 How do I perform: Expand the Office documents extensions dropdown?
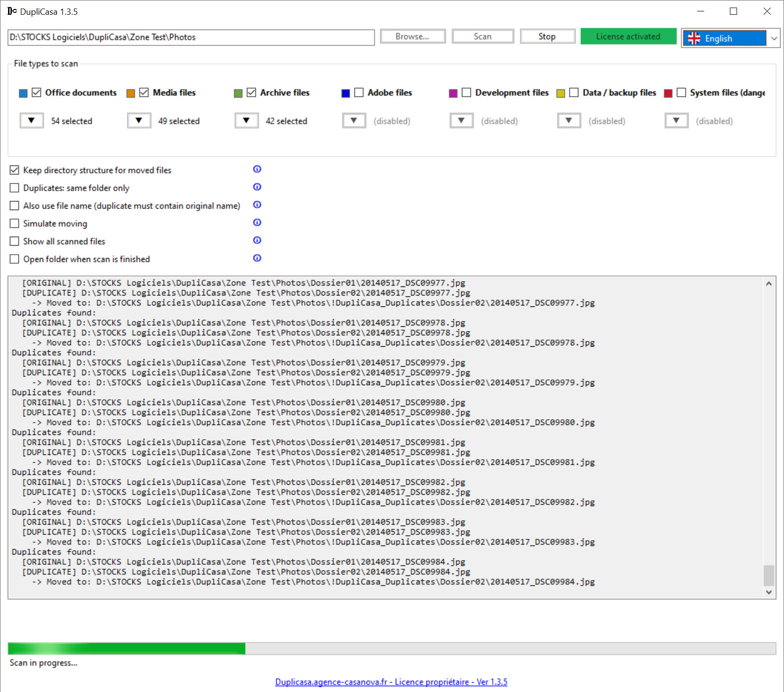click(32, 120)
